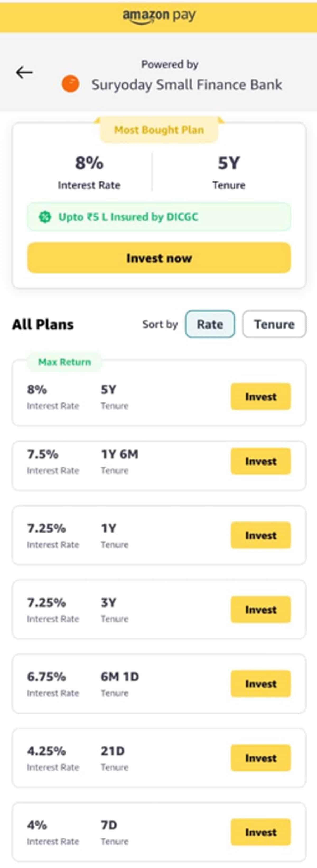Sort plans by Rate
The image size is (317, 868).
coord(210,324)
